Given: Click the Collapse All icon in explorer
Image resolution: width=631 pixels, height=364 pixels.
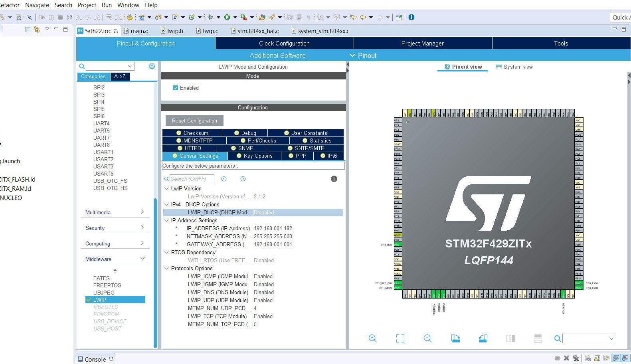Looking at the screenshot, I should [28, 30].
